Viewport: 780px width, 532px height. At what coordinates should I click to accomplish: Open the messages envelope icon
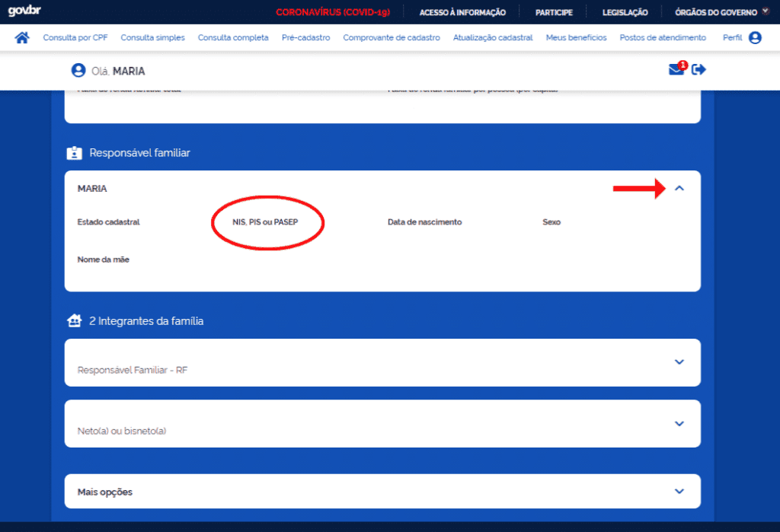pos(676,70)
